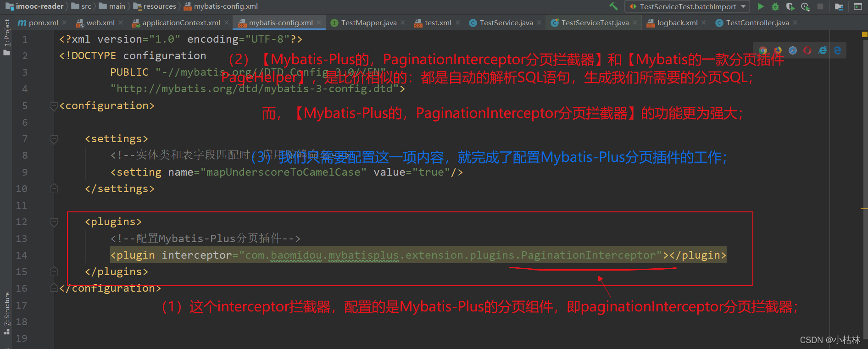This screenshot has width=868, height=349.
Task: Collapse the settings opening tag fold
Action: pyautogui.click(x=54, y=139)
